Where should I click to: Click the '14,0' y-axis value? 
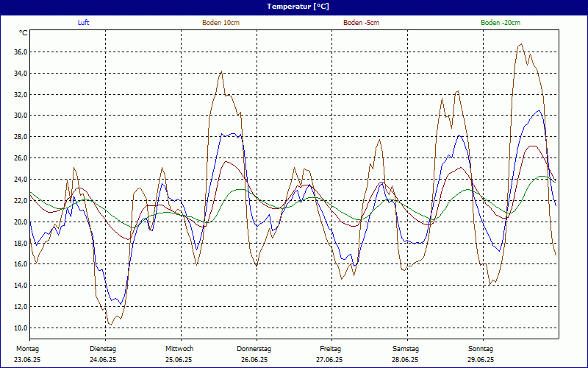(x=21, y=286)
